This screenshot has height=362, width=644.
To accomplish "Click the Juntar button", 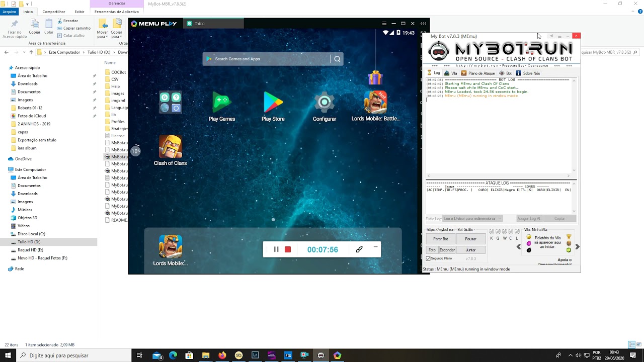I will tap(470, 250).
